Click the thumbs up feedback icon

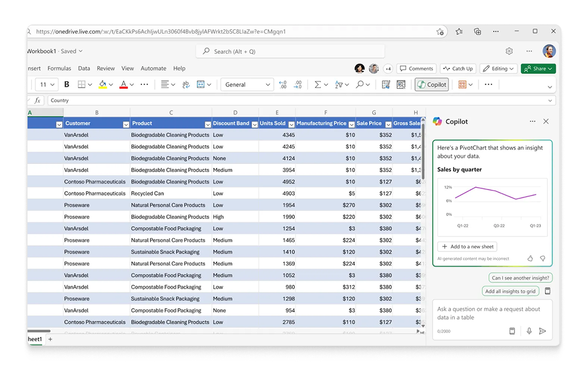[530, 259]
